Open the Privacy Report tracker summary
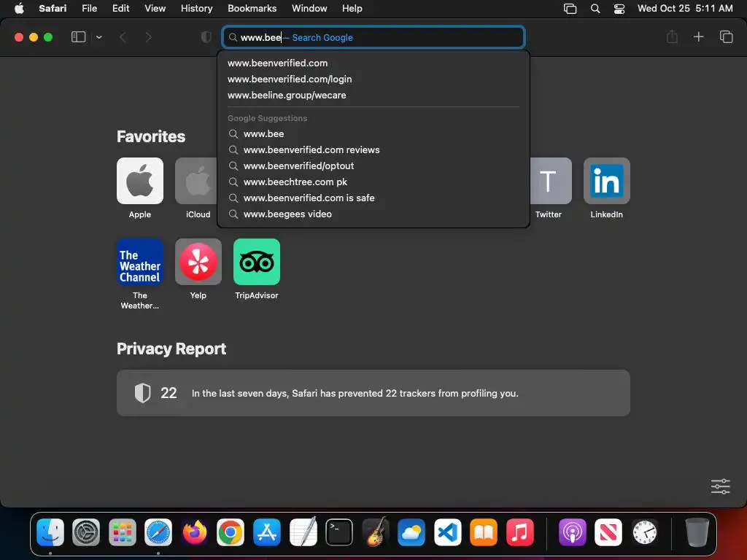Screen dimensions: 747x560 pyautogui.click(x=373, y=393)
